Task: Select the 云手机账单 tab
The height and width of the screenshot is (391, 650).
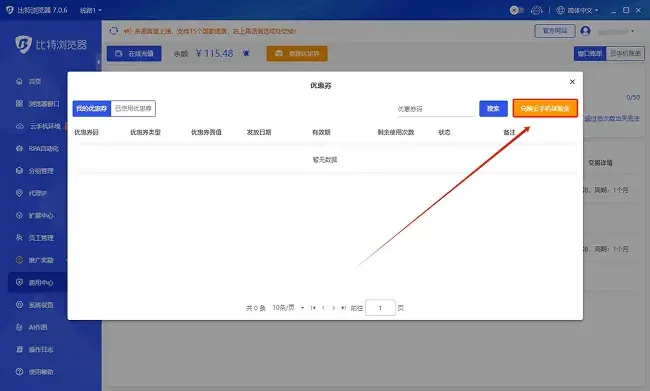Action: pyautogui.click(x=625, y=53)
